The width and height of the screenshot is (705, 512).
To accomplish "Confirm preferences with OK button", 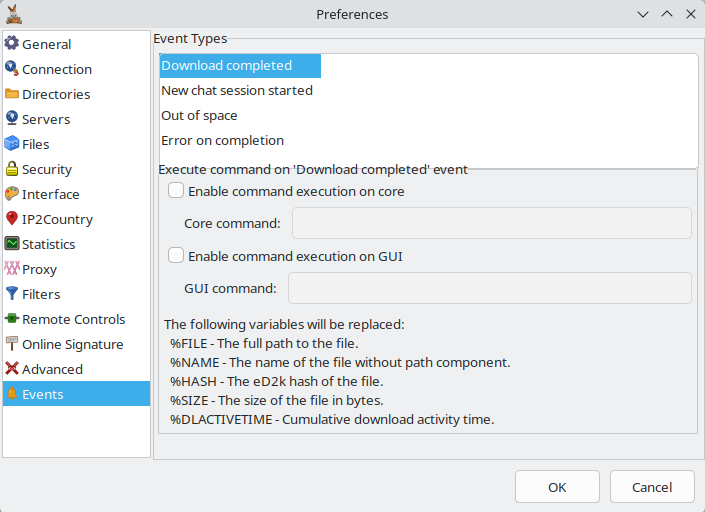I will [557, 487].
